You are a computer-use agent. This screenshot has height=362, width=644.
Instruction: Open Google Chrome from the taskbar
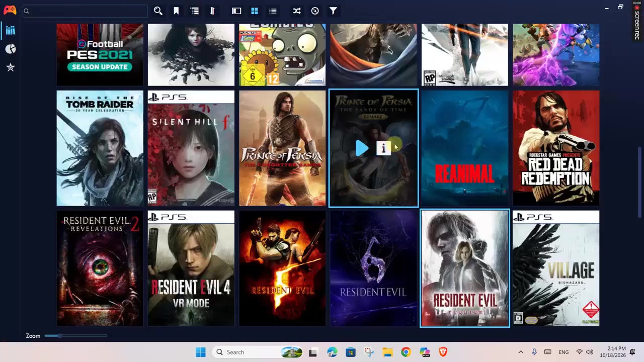pos(406,352)
